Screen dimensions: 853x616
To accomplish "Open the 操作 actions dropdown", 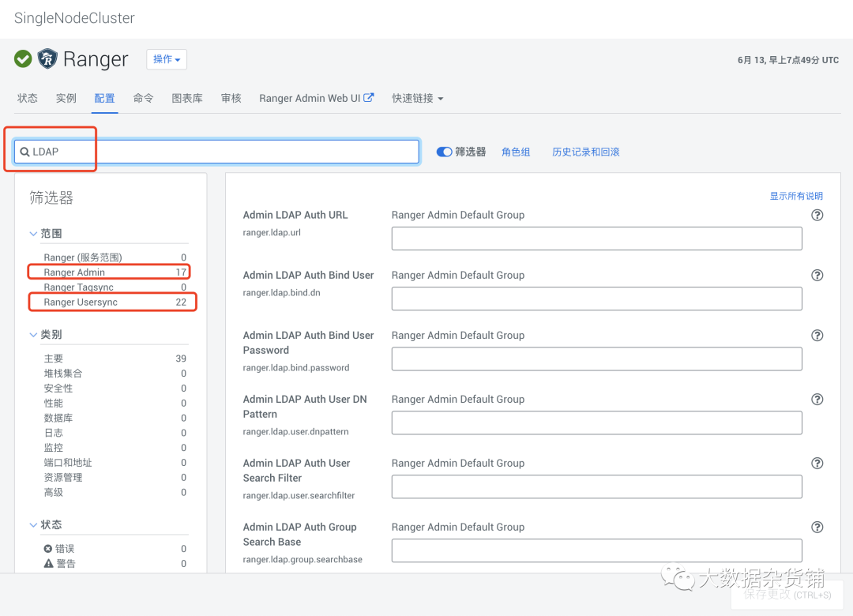I will coord(167,59).
